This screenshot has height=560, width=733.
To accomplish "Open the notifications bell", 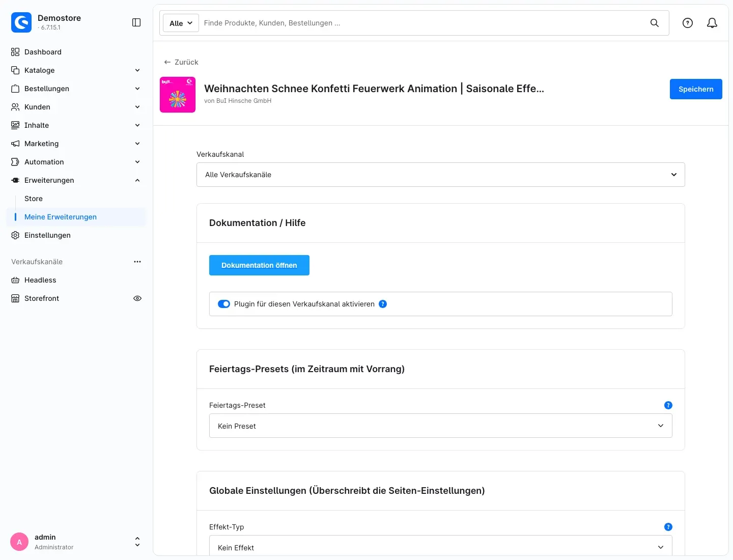I will [712, 23].
